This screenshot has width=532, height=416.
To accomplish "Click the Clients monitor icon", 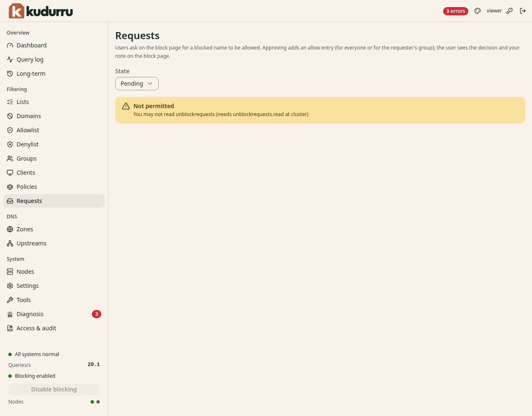I will [10, 173].
